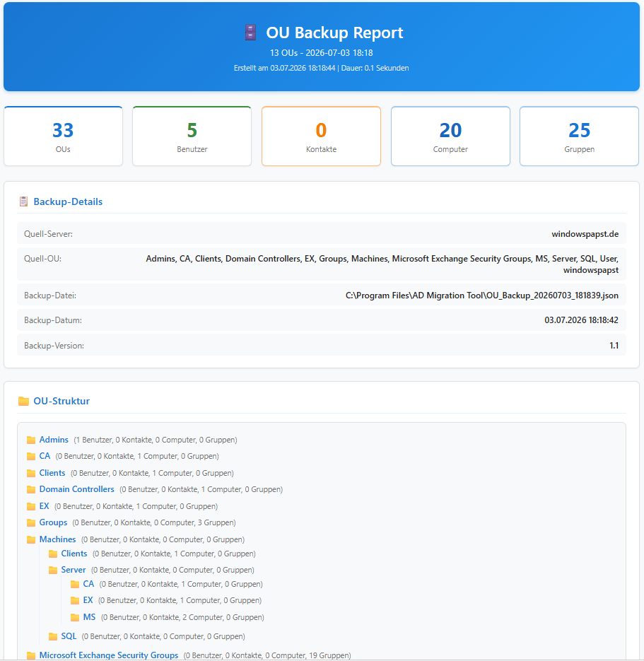Viewport: 644px width, 661px height.
Task: Click Groups counts text with 3 Gruppen
Action: (154, 522)
